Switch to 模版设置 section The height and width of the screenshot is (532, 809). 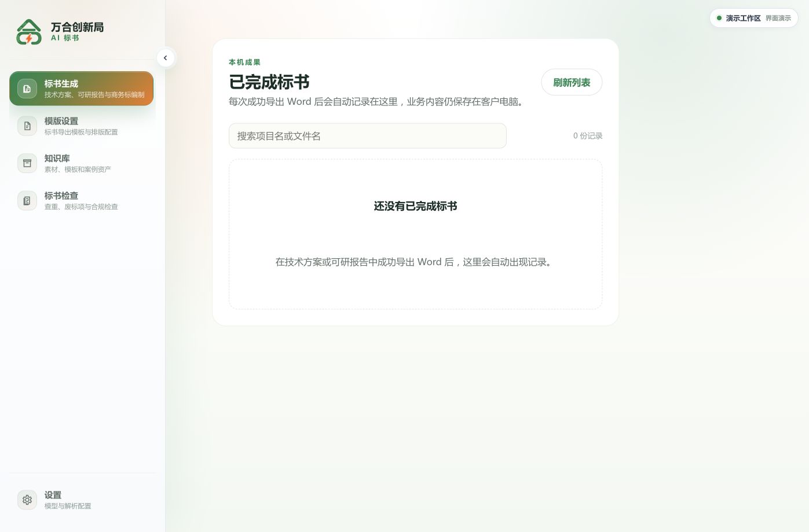pyautogui.click(x=81, y=126)
